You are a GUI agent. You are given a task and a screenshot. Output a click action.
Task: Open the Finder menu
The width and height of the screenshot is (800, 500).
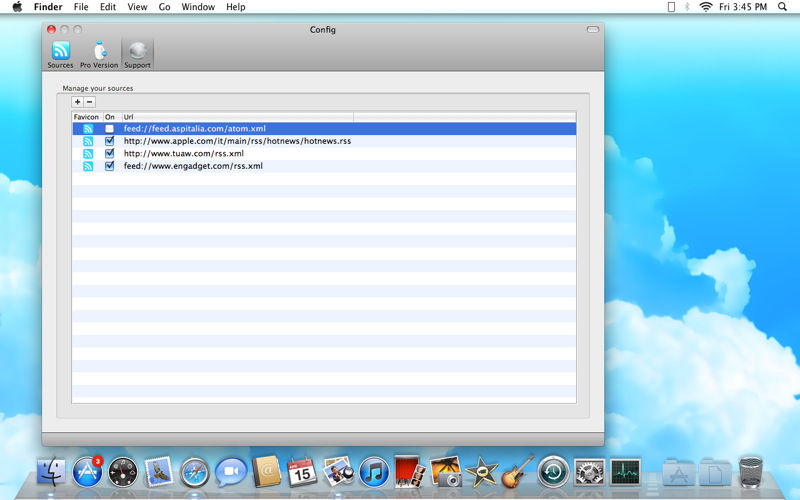[48, 7]
